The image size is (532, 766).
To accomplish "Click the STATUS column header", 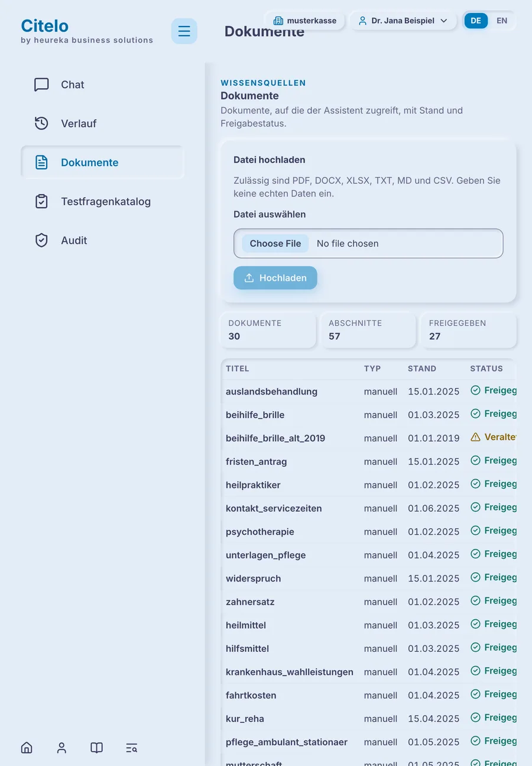I will pyautogui.click(x=486, y=369).
